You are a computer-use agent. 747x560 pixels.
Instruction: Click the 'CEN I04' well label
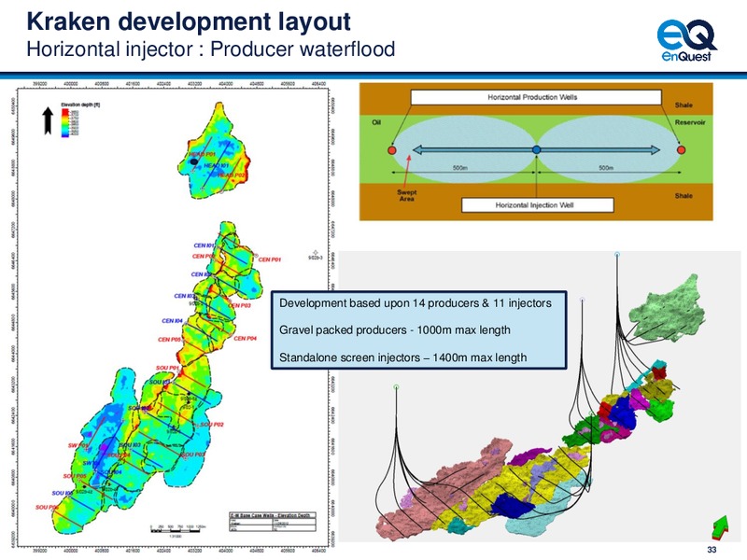point(173,321)
